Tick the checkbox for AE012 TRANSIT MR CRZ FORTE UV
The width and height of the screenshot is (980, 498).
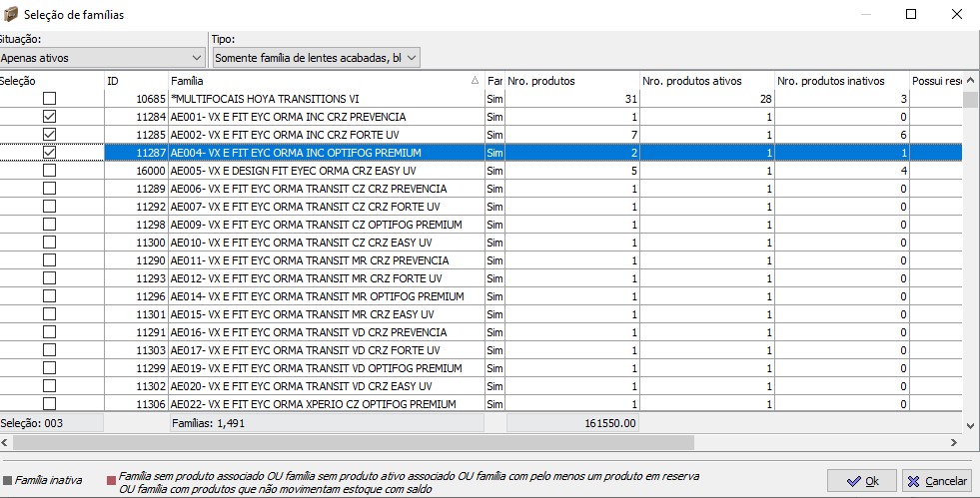pos(49,278)
